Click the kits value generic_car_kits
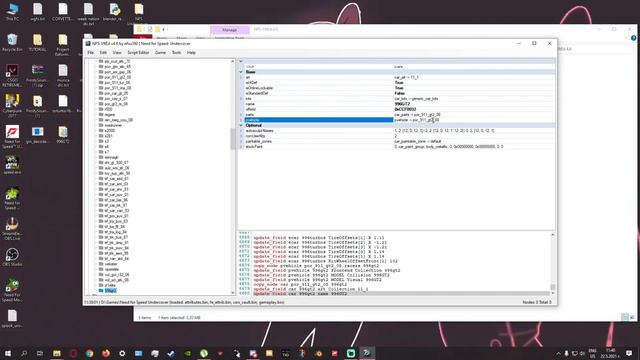This screenshot has height=360, width=640. point(416,99)
